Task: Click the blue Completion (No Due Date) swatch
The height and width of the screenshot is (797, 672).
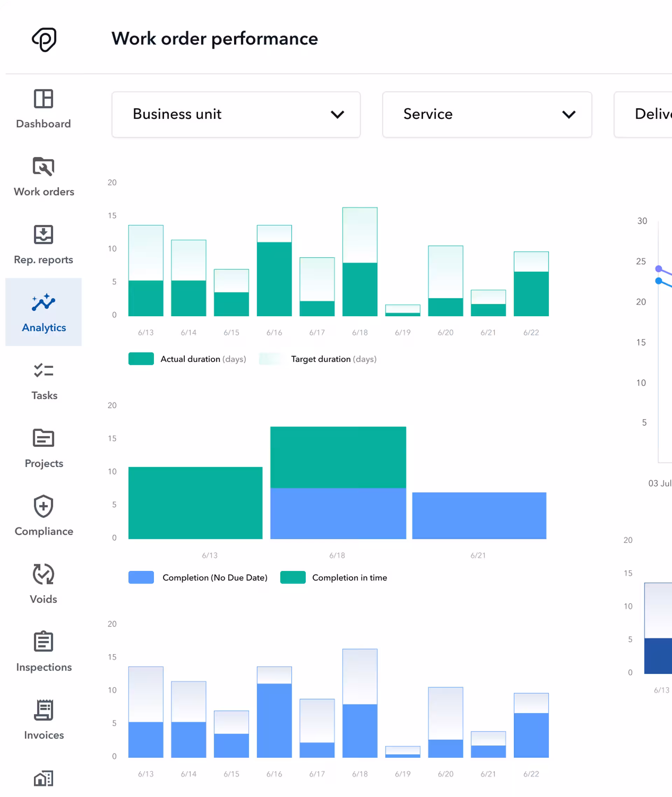Action: click(141, 577)
